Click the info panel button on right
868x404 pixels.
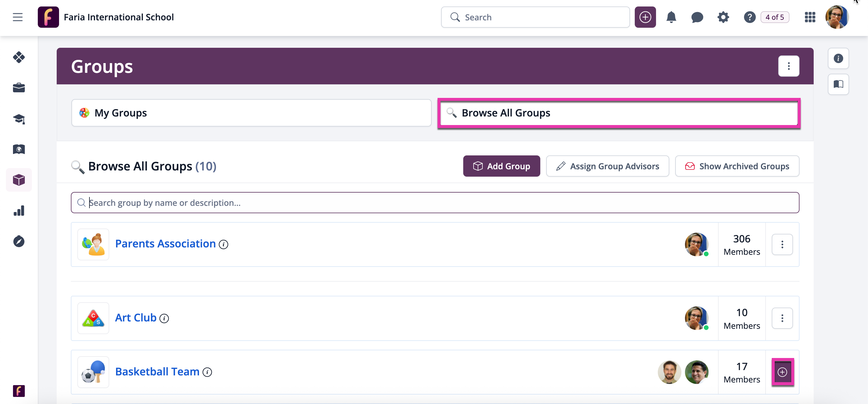(x=838, y=58)
